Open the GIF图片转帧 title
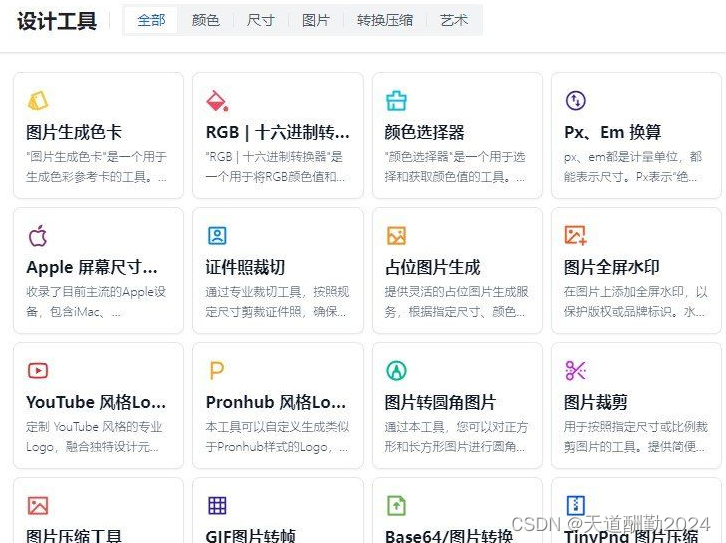 point(250,536)
